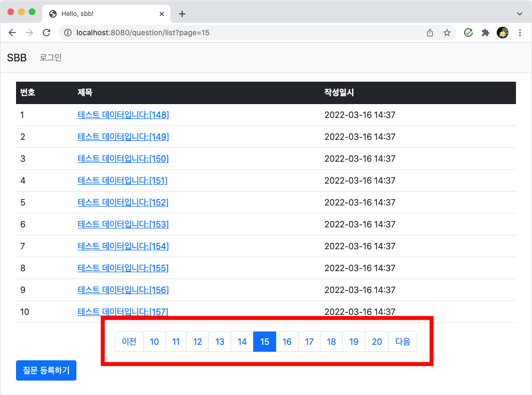
Task: Open question 테스트 데이터입니다:[151]
Action: click(x=122, y=180)
